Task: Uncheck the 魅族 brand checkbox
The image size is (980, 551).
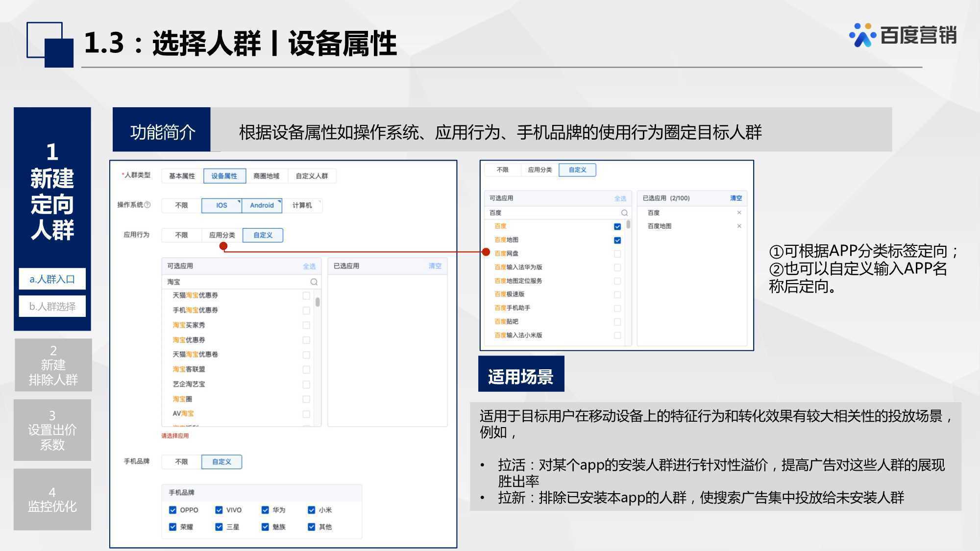Action: click(x=265, y=527)
